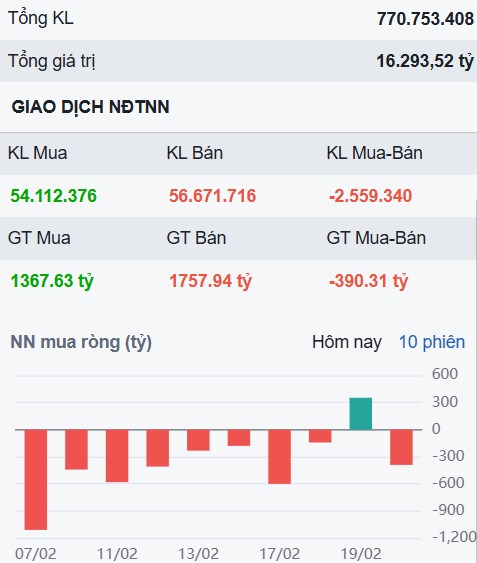This screenshot has width=477, height=563.
Task: Select net value -390.31 tỷ
Action: pos(369,281)
